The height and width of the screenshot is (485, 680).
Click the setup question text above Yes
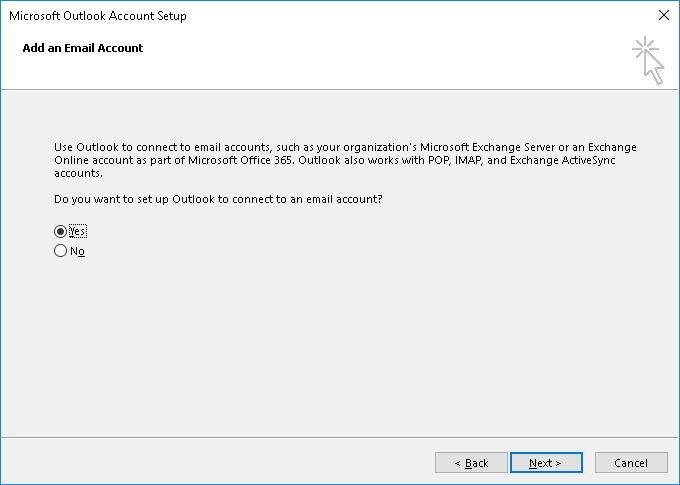click(218, 199)
